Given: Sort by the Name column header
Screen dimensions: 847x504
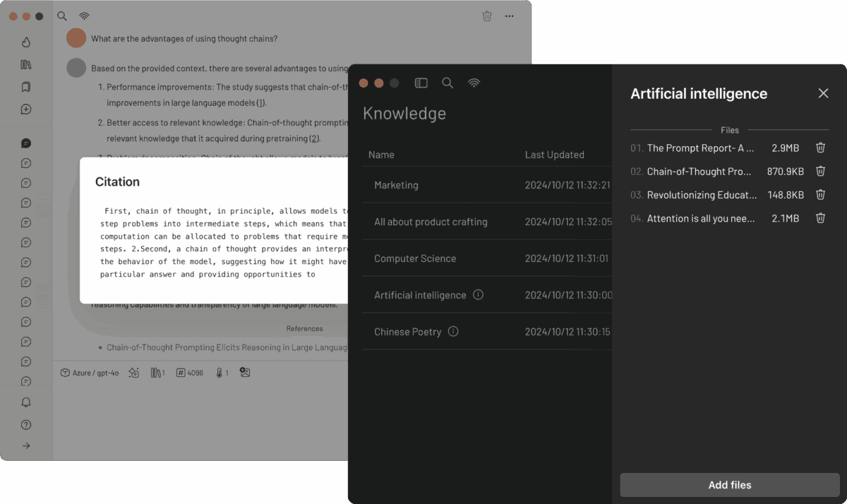Looking at the screenshot, I should [x=381, y=155].
